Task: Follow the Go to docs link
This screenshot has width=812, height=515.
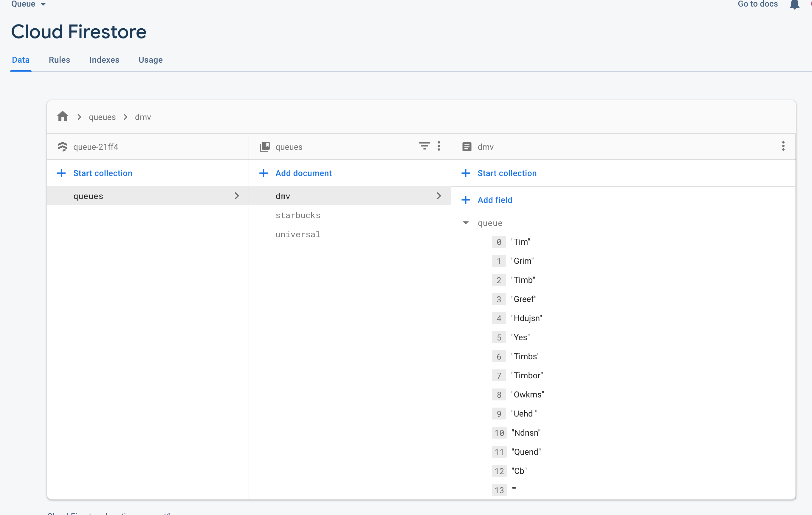Action: pyautogui.click(x=757, y=4)
